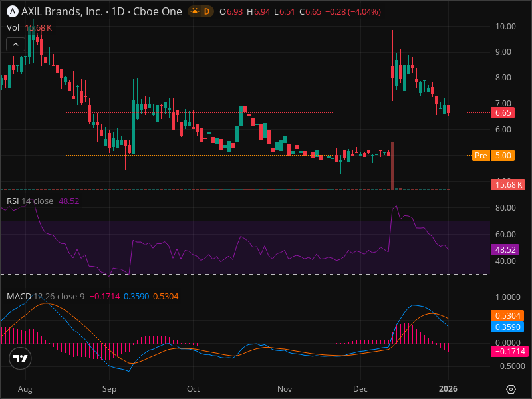Click the 15.68 K volume axis label

coord(508,185)
